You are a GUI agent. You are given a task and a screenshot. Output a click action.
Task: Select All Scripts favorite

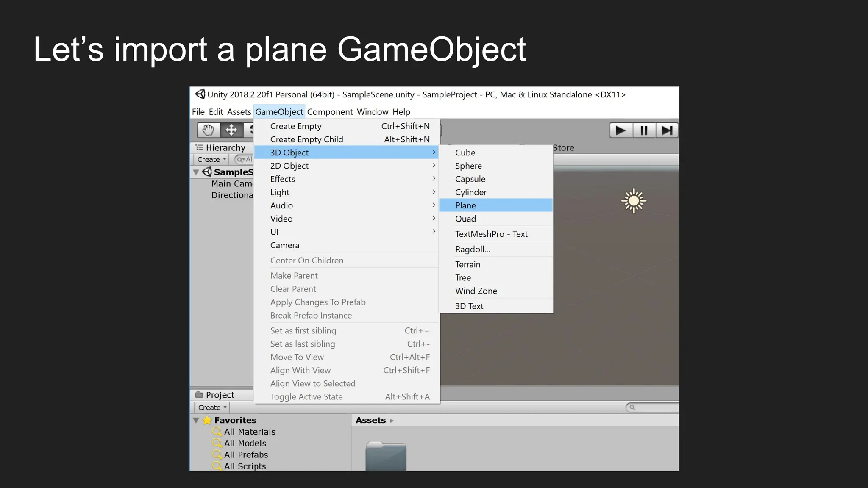pos(245,466)
